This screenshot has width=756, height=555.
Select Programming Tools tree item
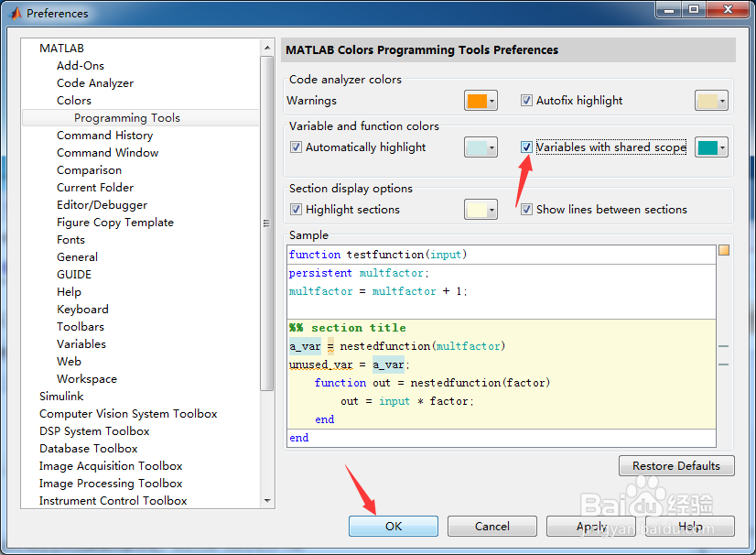[x=127, y=118]
